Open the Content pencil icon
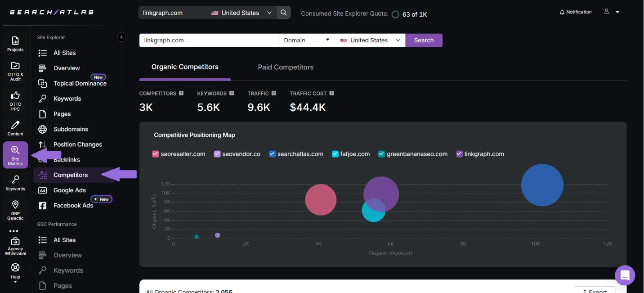Screen dimensions: 644x293 (15, 128)
